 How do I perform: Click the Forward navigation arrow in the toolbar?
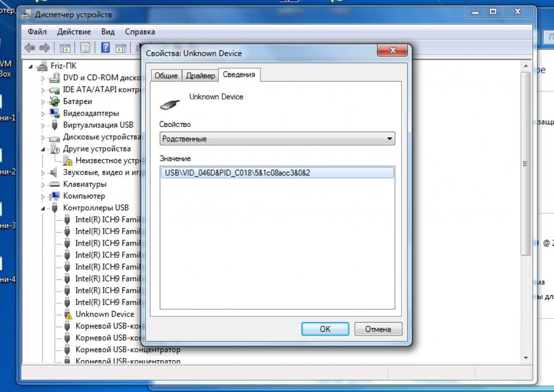pyautogui.click(x=44, y=48)
